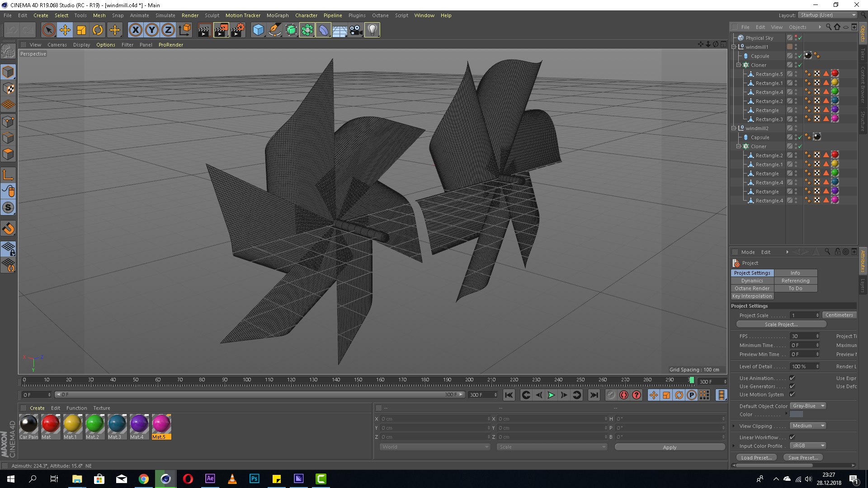Select the spline Pen tool

(274, 30)
